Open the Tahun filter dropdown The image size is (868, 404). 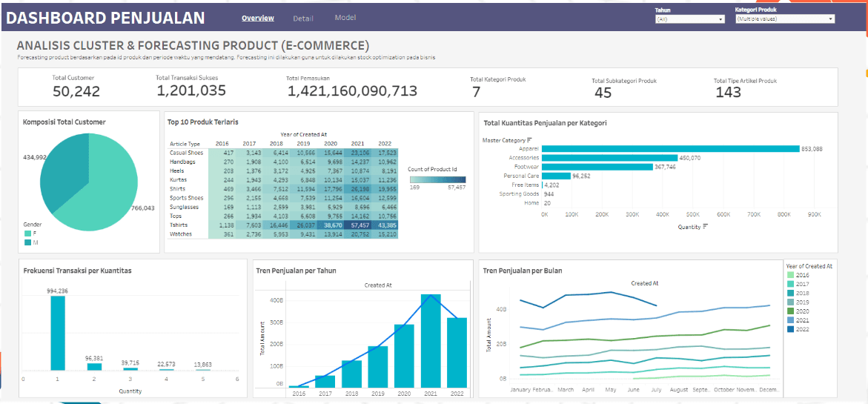coord(690,19)
